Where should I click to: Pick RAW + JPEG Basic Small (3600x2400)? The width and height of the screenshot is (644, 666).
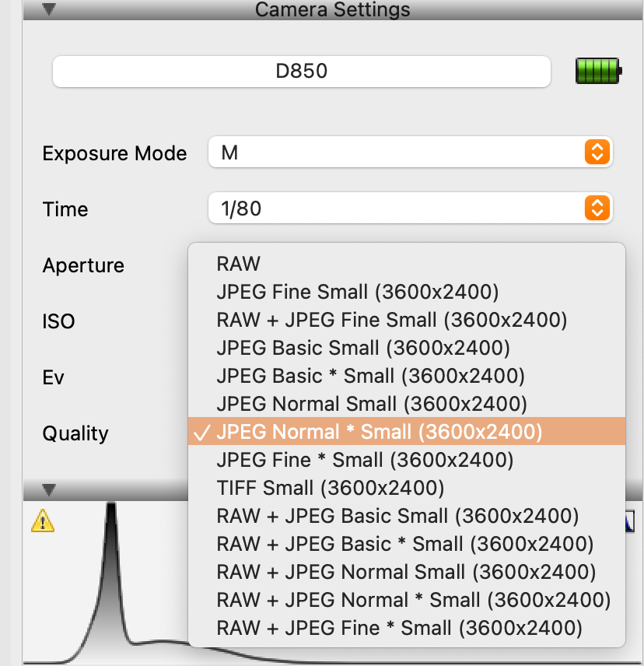pyautogui.click(x=407, y=516)
